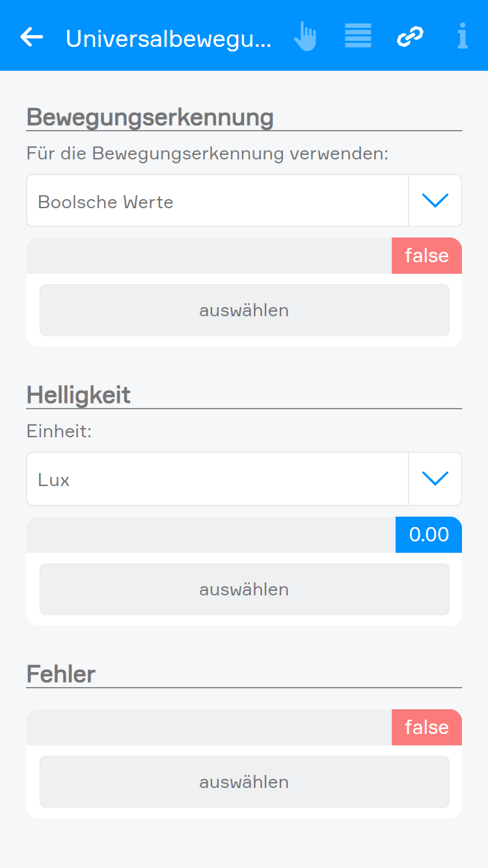Toggle the 'false' value under Bewegungserkennung
Screen dimensions: 488x868
(427, 256)
